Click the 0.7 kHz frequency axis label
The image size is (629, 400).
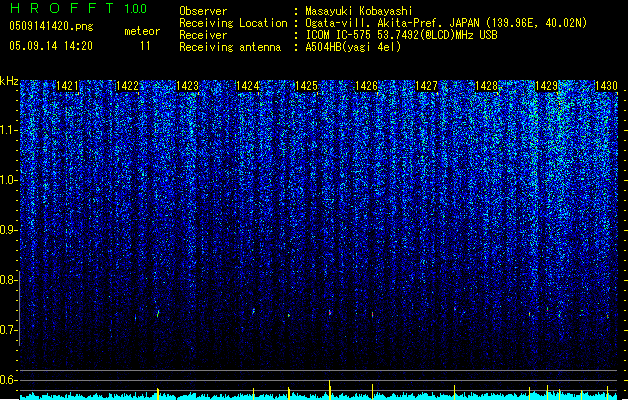pos(9,330)
